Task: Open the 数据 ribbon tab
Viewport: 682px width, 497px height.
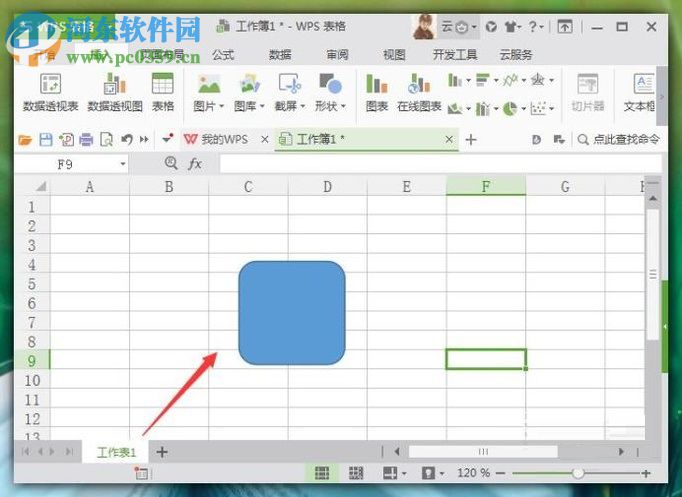Action: pyautogui.click(x=280, y=55)
